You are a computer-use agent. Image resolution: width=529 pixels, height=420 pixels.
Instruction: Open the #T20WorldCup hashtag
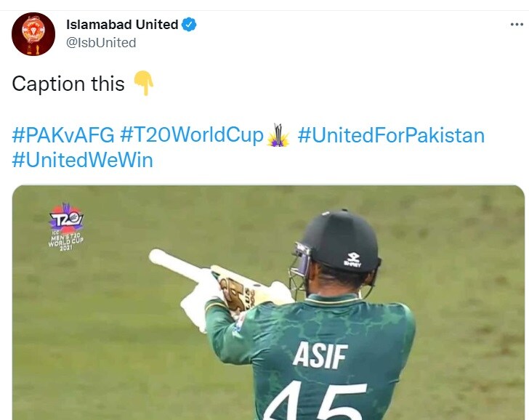pos(192,135)
